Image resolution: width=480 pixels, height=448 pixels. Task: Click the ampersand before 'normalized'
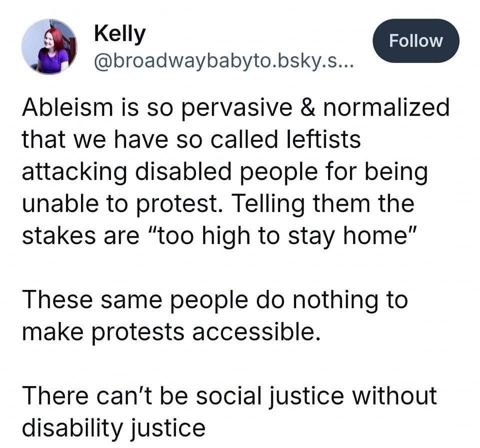point(307,107)
